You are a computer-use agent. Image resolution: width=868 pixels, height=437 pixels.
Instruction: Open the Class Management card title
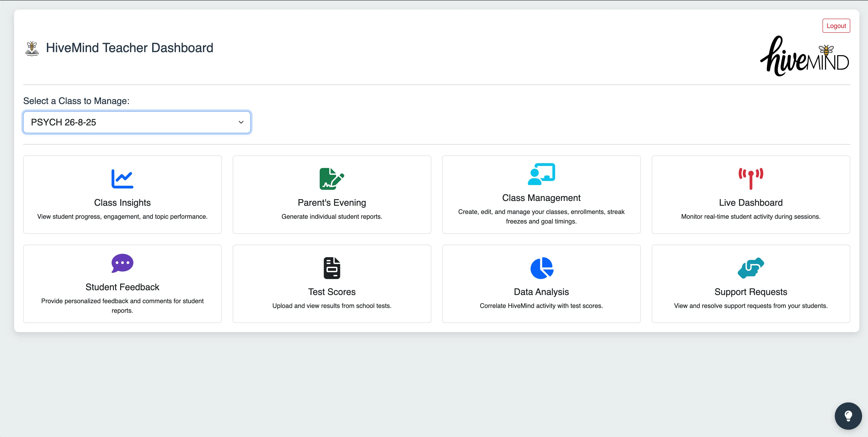[541, 198]
